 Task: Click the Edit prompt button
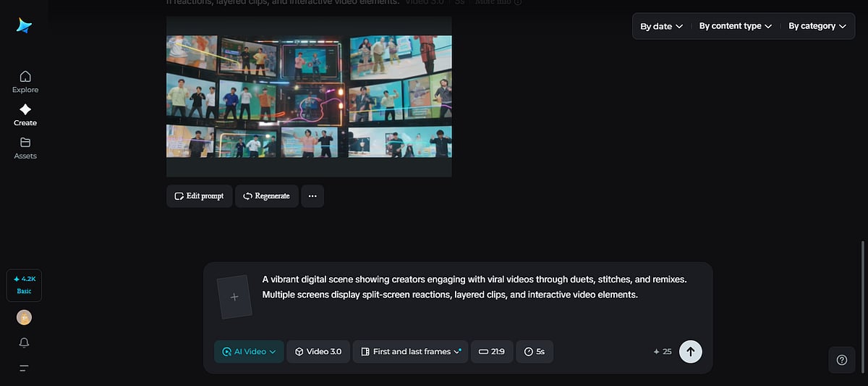(199, 196)
